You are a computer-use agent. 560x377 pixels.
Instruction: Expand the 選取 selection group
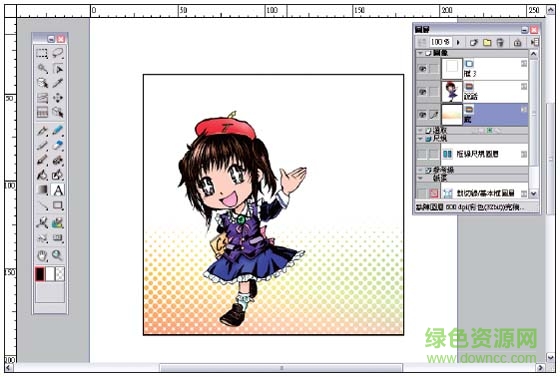click(x=420, y=131)
